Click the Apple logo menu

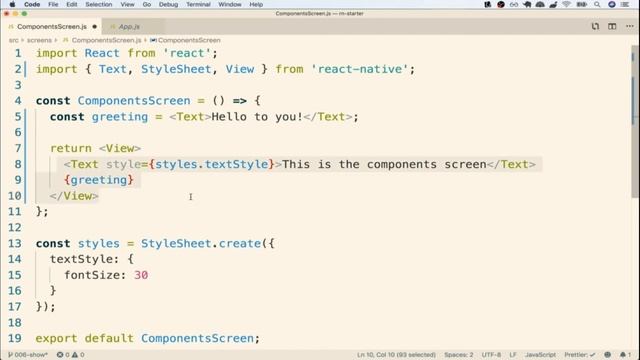point(12,4)
